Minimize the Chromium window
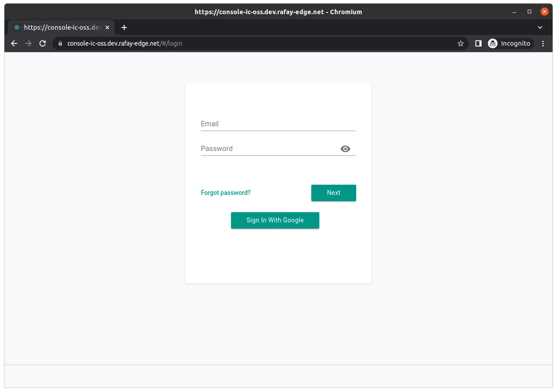 pyautogui.click(x=514, y=12)
